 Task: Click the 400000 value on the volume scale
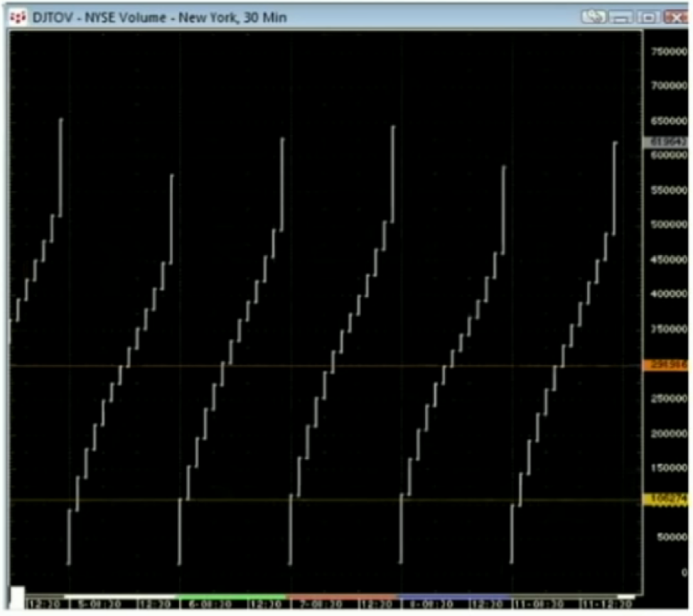(668, 294)
